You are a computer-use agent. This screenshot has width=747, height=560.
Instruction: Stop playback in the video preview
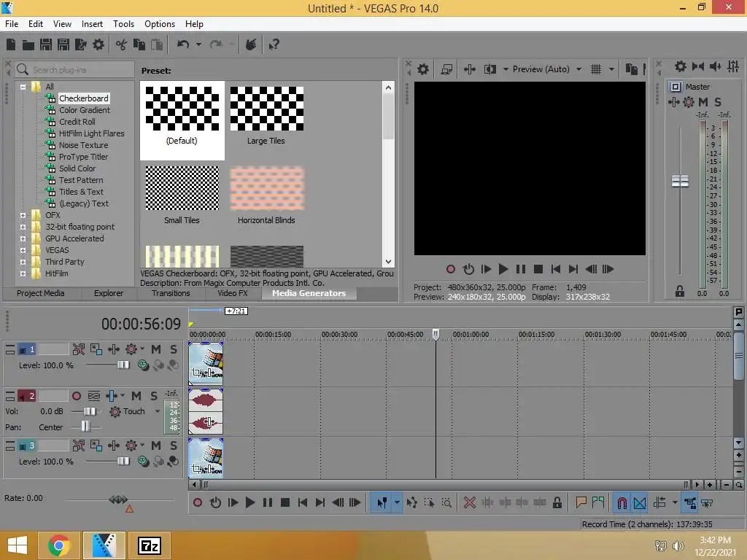click(538, 269)
